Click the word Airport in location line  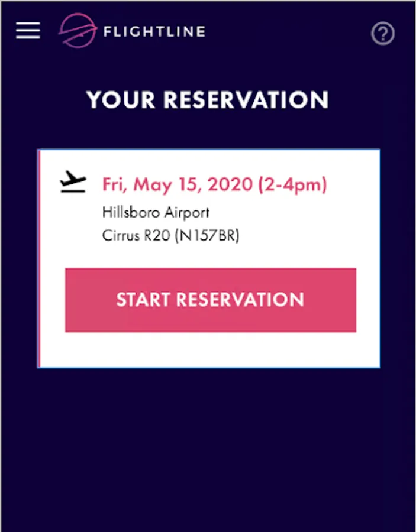point(187,213)
